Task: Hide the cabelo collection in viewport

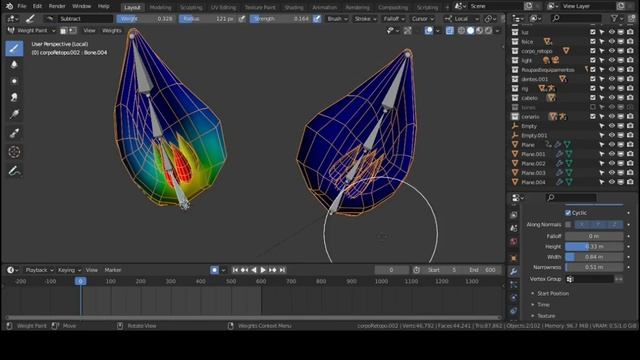Action: coord(611,98)
